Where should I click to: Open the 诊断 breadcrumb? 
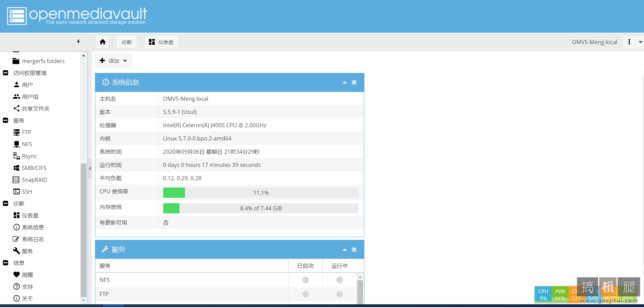pyautogui.click(x=127, y=42)
